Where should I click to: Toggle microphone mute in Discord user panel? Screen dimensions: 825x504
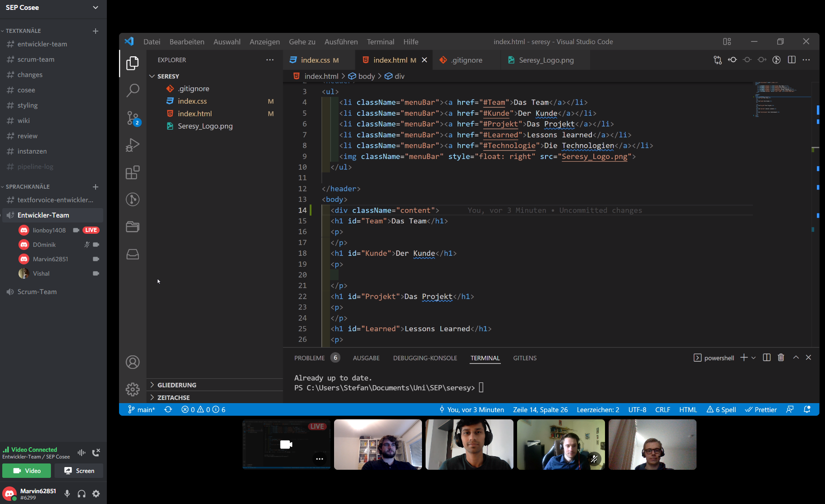(67, 494)
